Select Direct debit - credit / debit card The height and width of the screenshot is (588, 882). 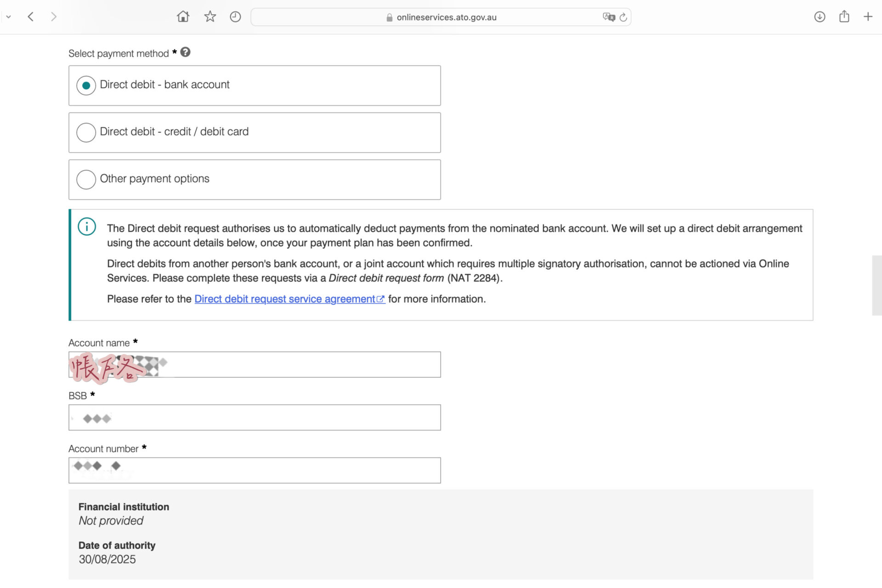(x=86, y=132)
